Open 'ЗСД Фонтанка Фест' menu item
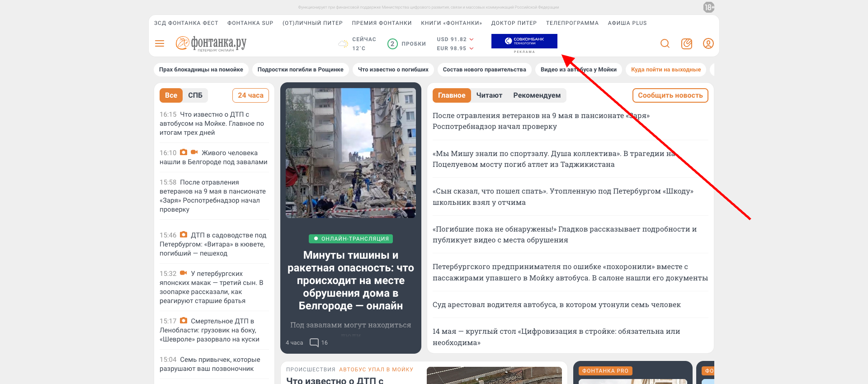 [x=186, y=23]
